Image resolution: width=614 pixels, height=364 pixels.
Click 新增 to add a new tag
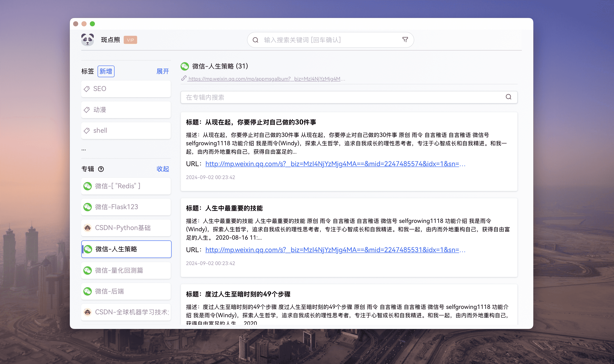click(x=106, y=71)
